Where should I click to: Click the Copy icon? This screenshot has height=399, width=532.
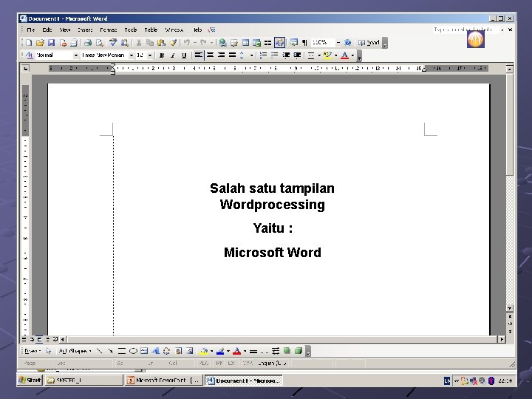pos(149,43)
